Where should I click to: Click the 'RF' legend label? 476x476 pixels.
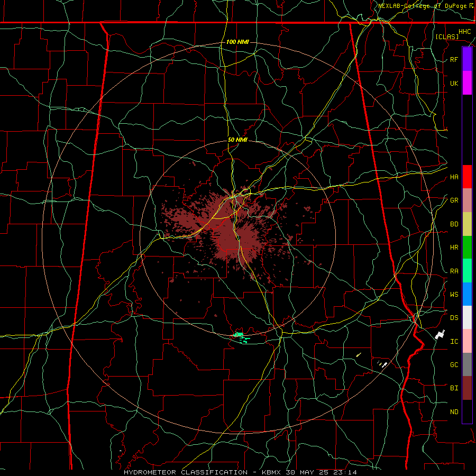pos(454,59)
